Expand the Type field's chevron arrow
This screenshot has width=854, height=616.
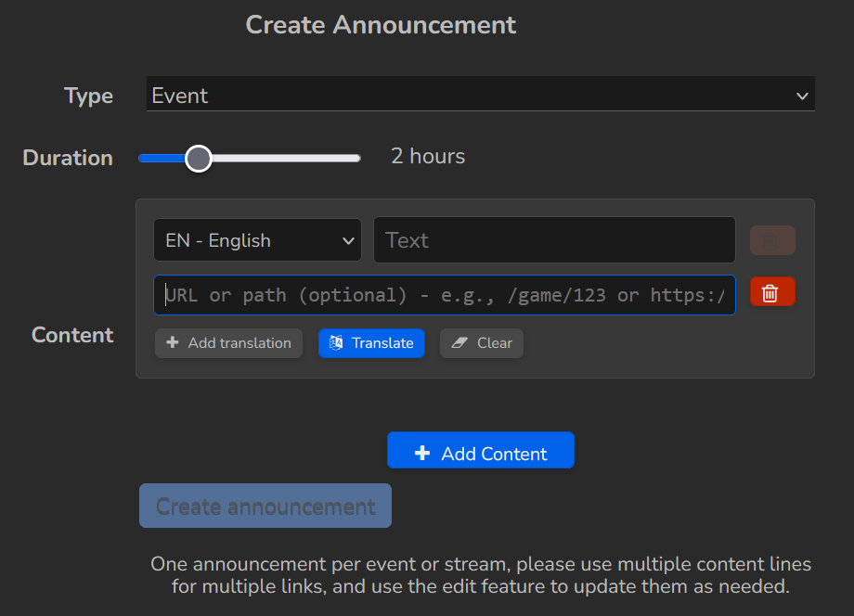click(802, 96)
